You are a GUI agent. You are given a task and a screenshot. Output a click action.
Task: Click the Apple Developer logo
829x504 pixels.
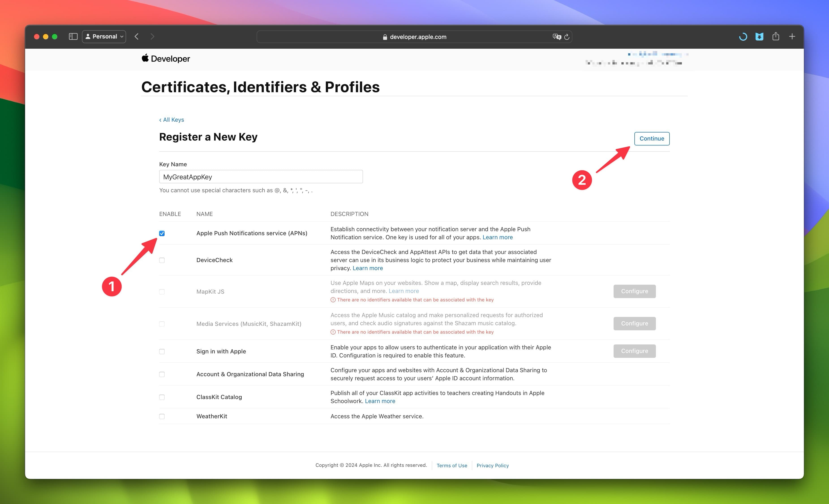pyautogui.click(x=165, y=58)
